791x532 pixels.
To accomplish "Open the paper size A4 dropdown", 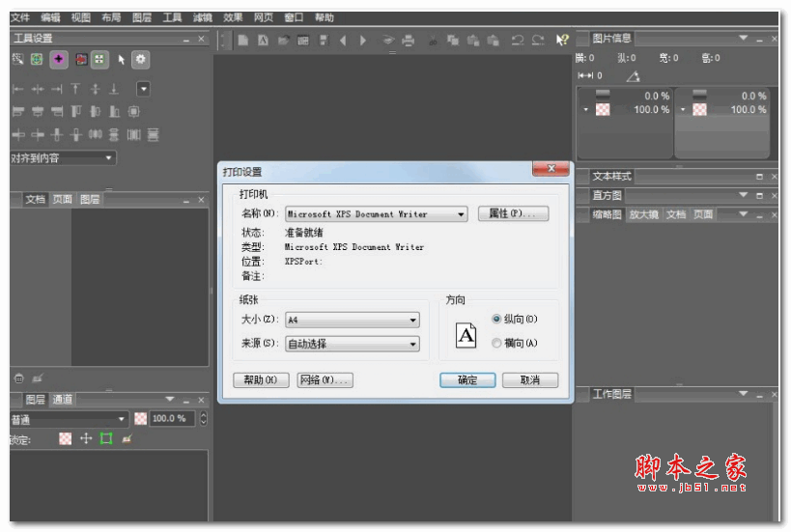I will (353, 320).
